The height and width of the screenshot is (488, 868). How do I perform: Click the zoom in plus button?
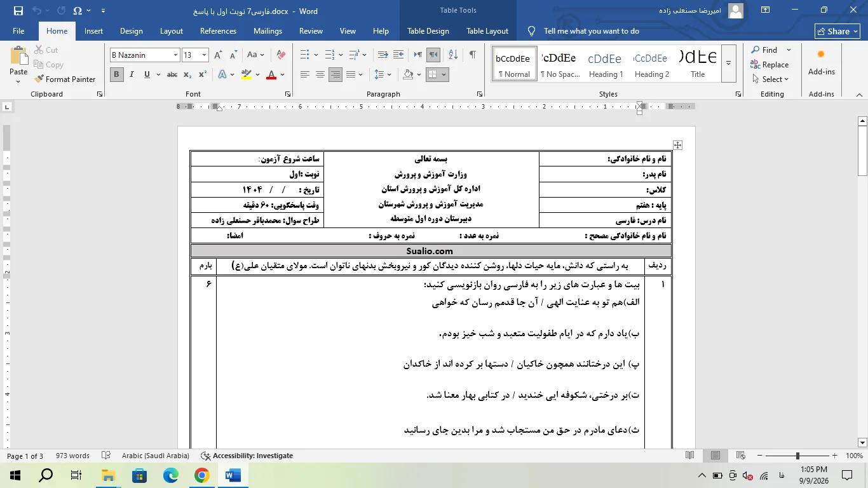836,456
